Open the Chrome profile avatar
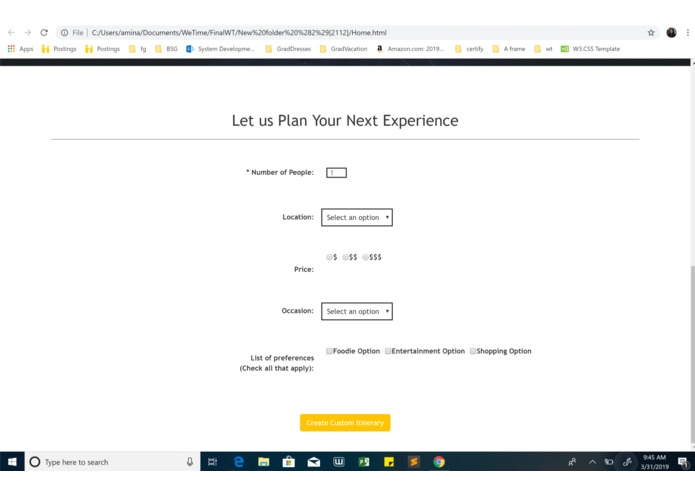 point(671,32)
